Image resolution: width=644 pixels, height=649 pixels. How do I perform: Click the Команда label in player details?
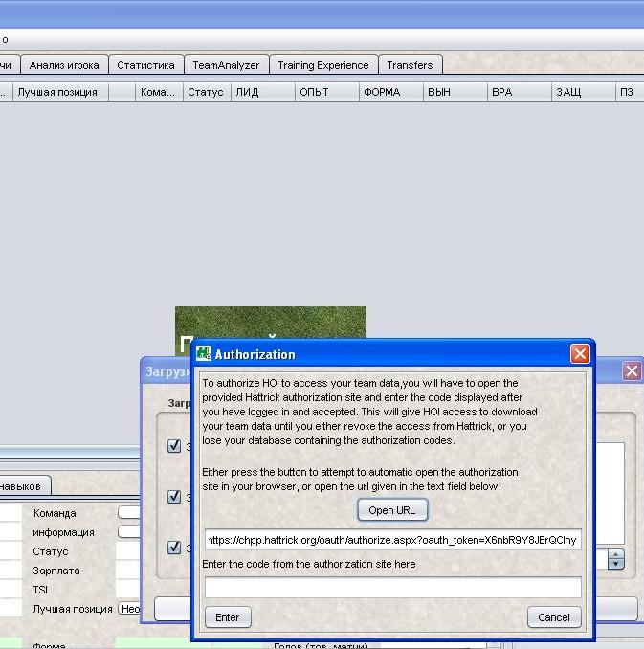pos(55,513)
